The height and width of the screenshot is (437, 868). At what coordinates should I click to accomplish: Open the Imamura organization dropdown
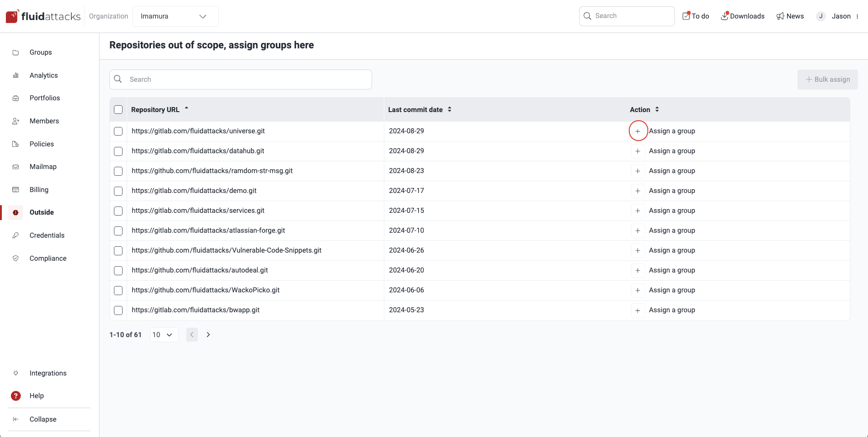click(175, 16)
